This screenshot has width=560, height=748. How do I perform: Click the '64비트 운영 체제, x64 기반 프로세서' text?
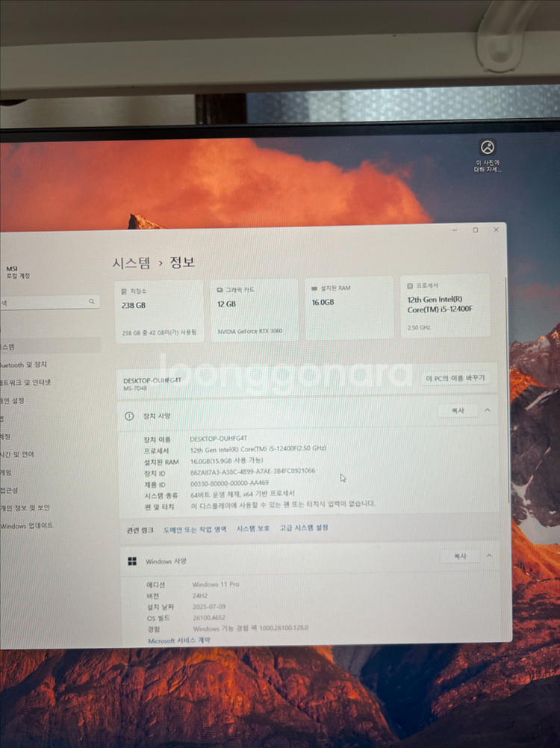click(243, 494)
